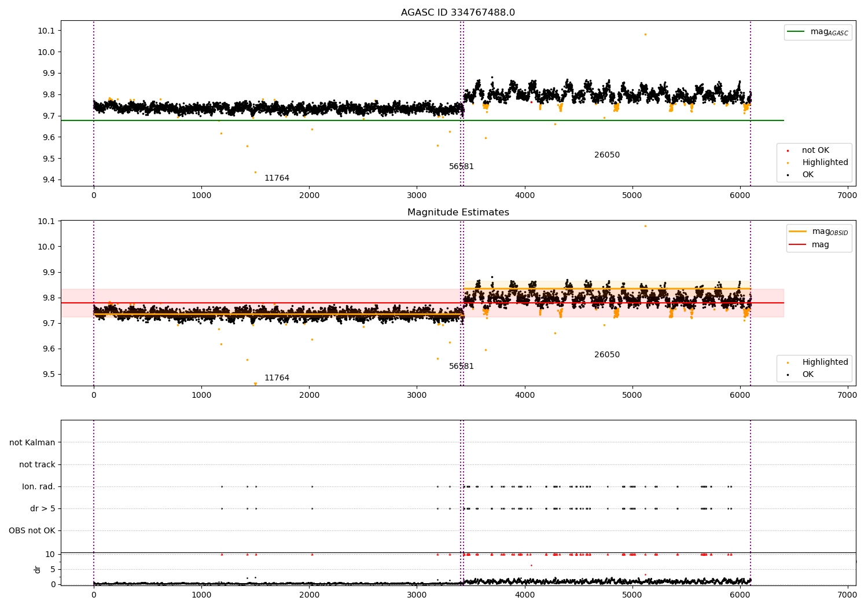Screen dimensions: 868x608
Task: Click the 'Ion. rad.' axis label
Action: pyautogui.click(x=39, y=487)
